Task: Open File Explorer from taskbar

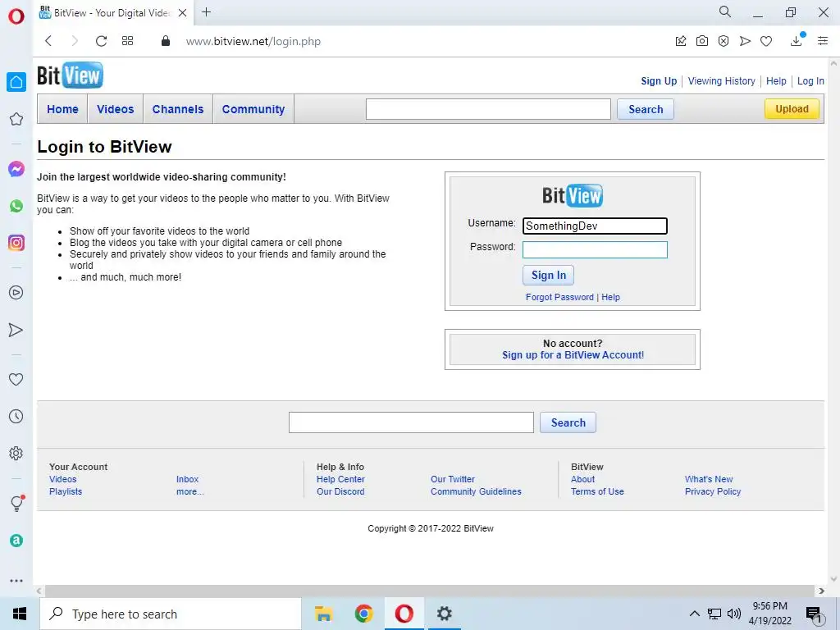Action: click(x=323, y=614)
